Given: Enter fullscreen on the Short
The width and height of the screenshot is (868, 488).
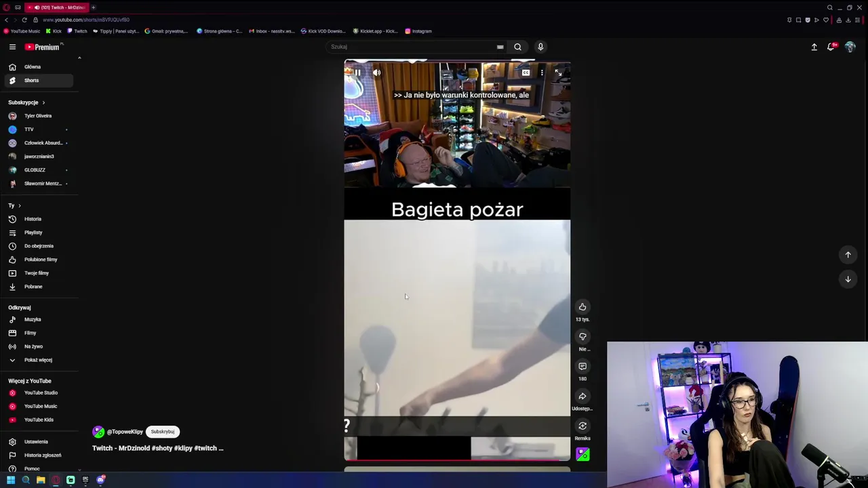Looking at the screenshot, I should click(558, 73).
